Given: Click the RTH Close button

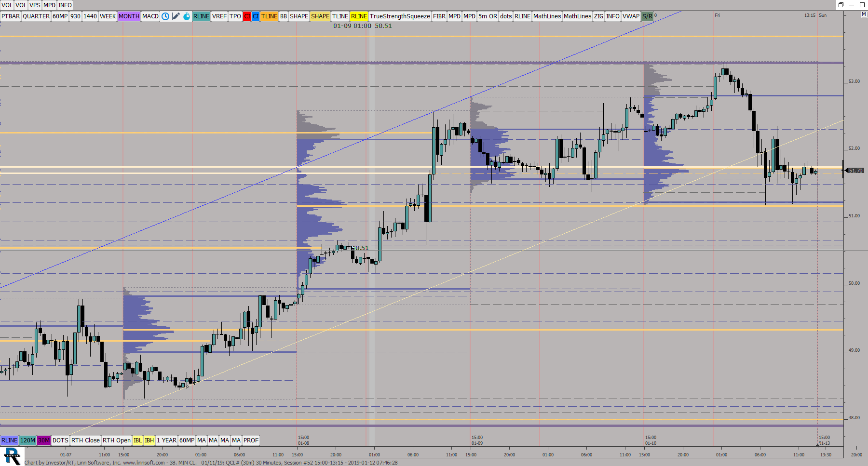Looking at the screenshot, I should click(x=85, y=440).
